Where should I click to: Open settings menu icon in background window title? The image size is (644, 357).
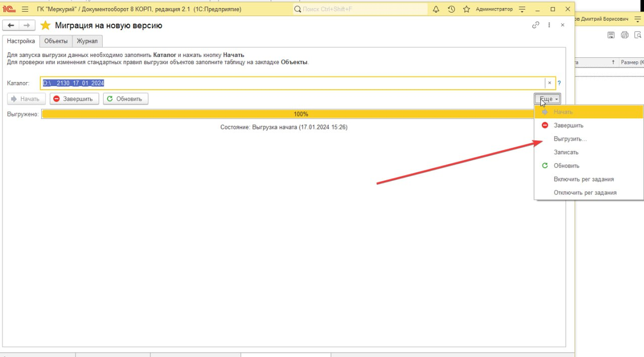tap(638, 19)
